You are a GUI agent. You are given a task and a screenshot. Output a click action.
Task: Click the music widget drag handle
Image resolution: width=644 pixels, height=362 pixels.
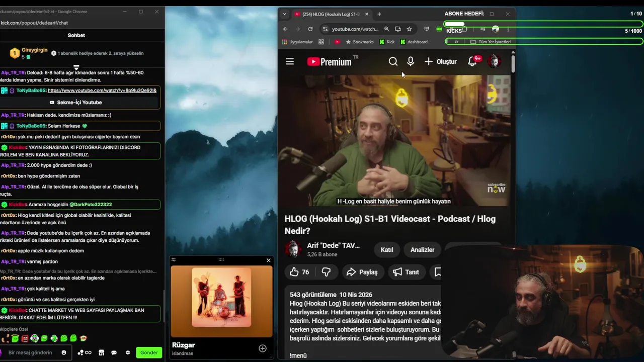(x=221, y=260)
